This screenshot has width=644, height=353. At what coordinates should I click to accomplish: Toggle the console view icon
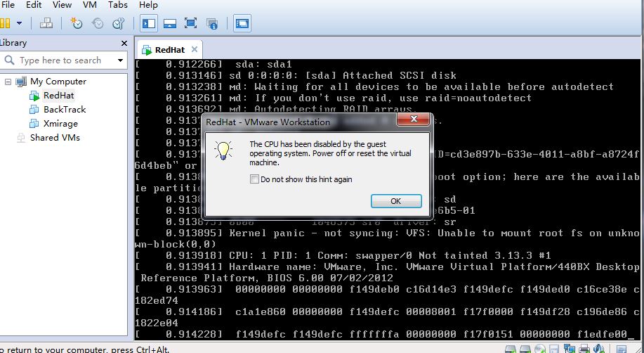(x=242, y=23)
